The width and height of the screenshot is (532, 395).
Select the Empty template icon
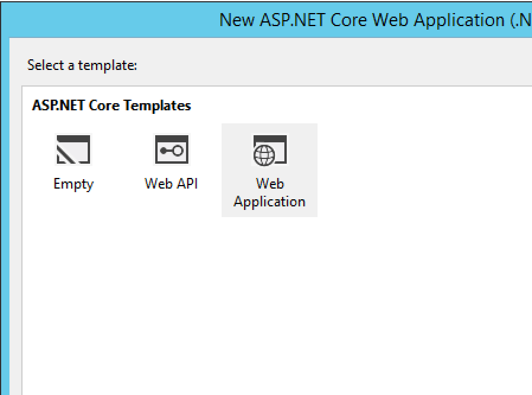(73, 149)
